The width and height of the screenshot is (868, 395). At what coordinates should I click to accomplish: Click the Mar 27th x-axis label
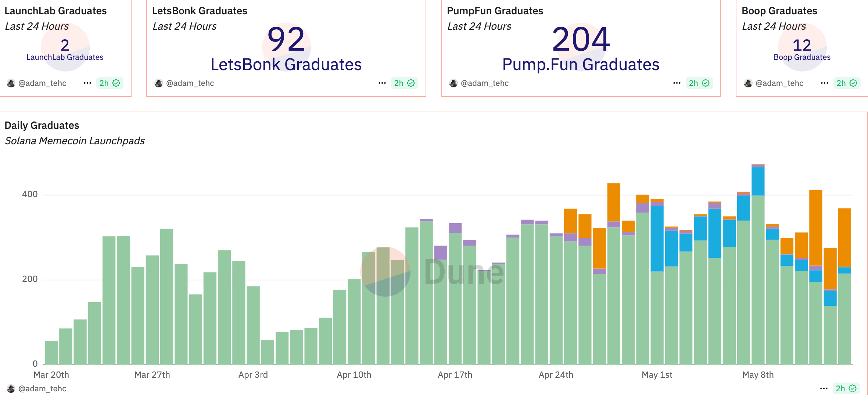tap(152, 375)
